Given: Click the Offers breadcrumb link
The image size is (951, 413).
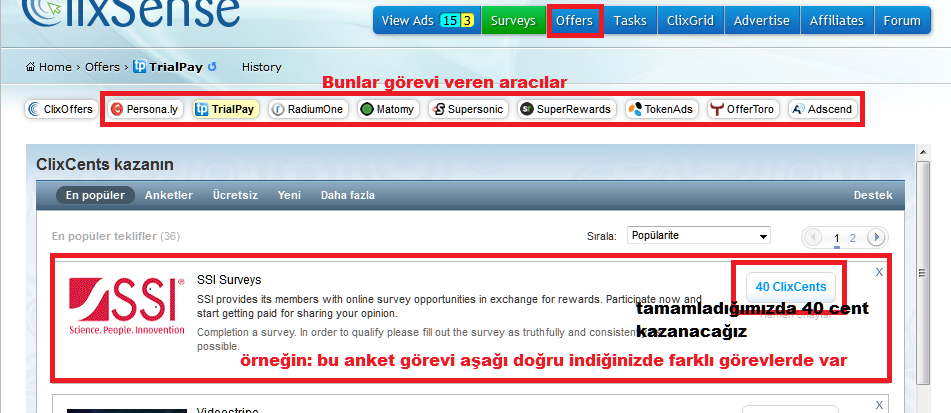Looking at the screenshot, I should (102, 67).
